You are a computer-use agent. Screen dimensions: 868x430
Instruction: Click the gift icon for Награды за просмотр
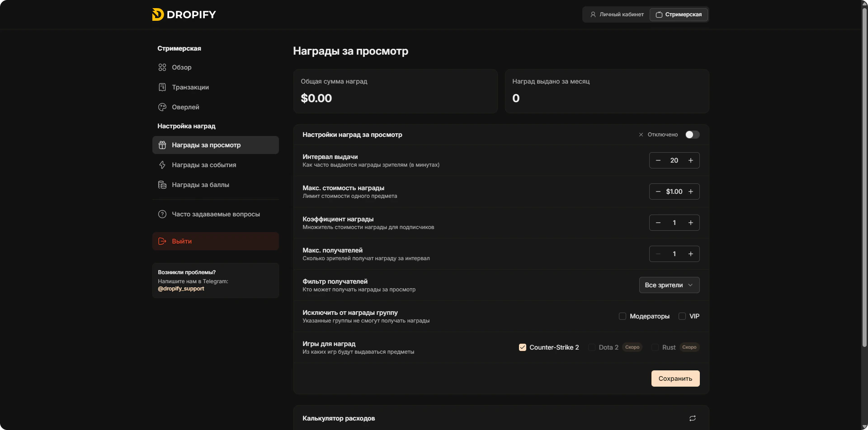(162, 145)
